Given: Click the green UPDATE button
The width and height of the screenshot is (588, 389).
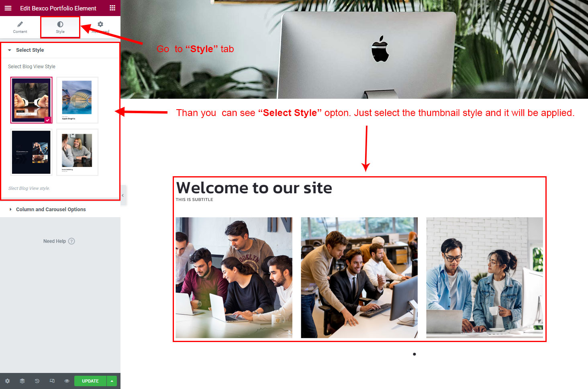Looking at the screenshot, I should (90, 381).
